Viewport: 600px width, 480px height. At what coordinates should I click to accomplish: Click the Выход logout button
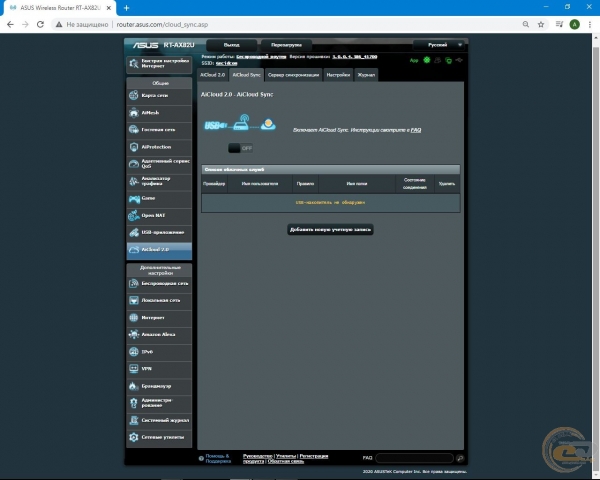click(232, 45)
